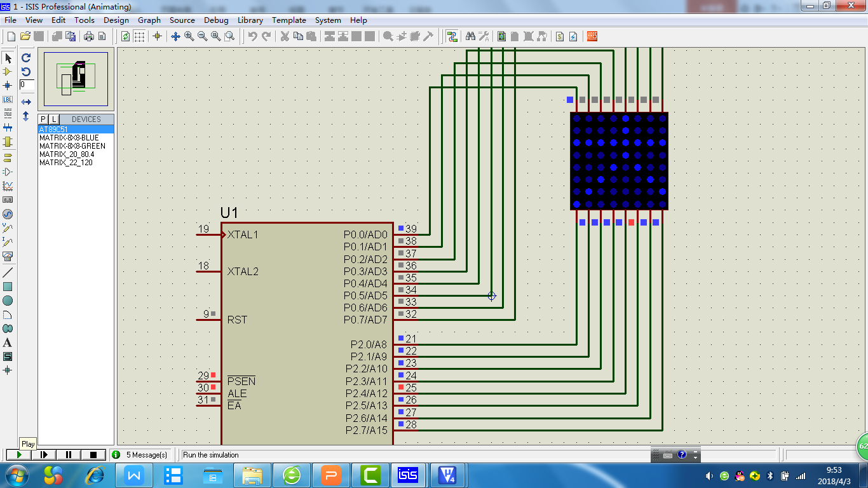
Task: Open the Debug menu
Action: [x=216, y=20]
